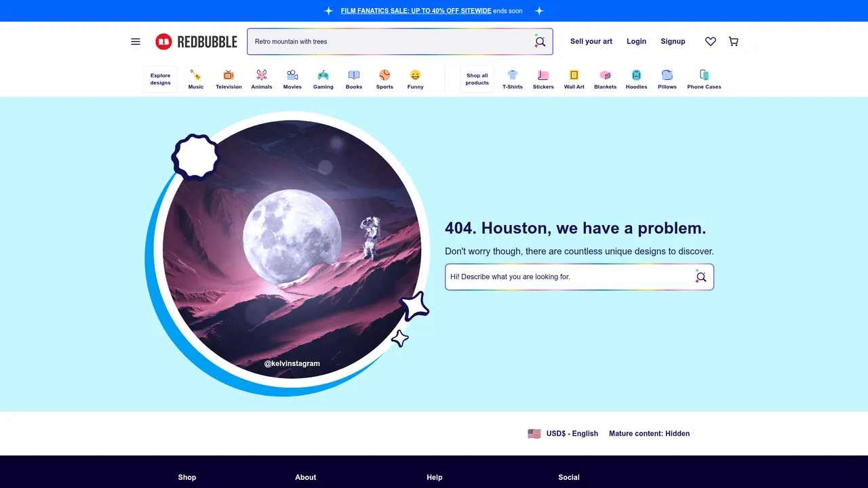Viewport: 868px width, 488px height.
Task: Open the Film Fanatics sale banner link
Action: click(x=416, y=11)
